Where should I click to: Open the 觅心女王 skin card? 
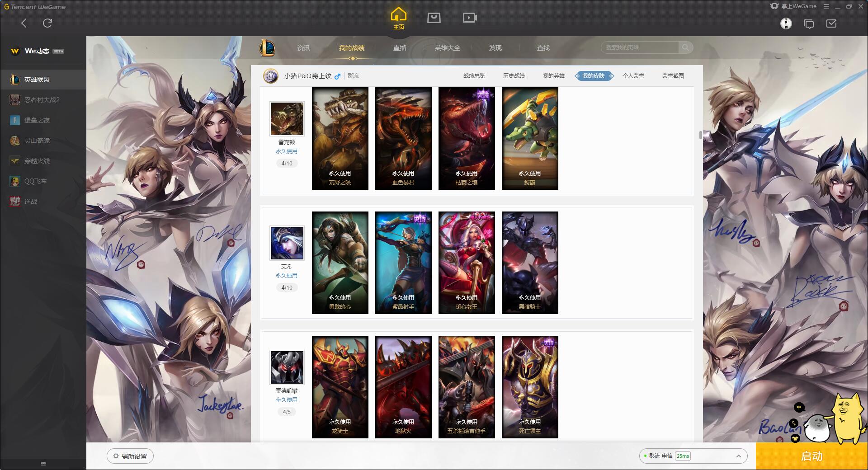click(x=467, y=263)
